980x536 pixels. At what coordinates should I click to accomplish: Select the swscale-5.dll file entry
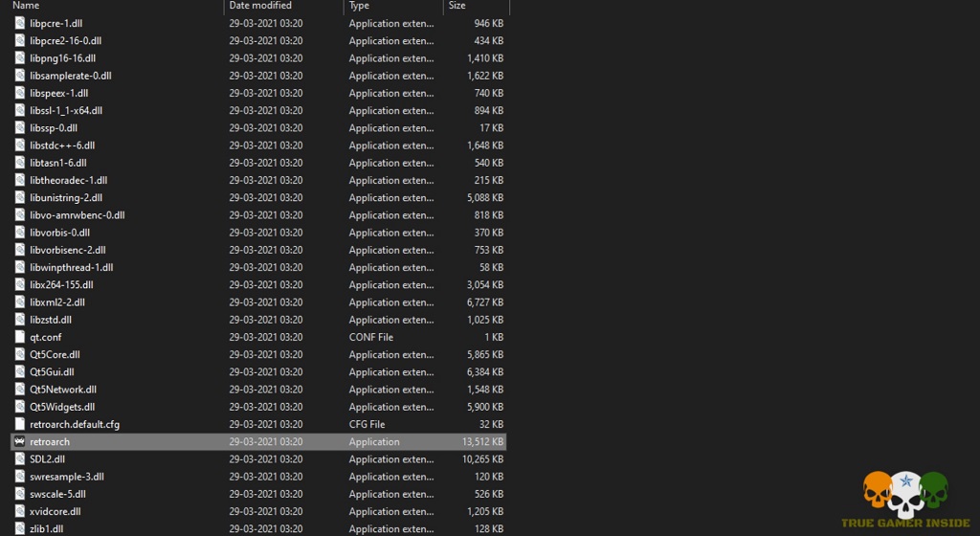pyautogui.click(x=57, y=494)
